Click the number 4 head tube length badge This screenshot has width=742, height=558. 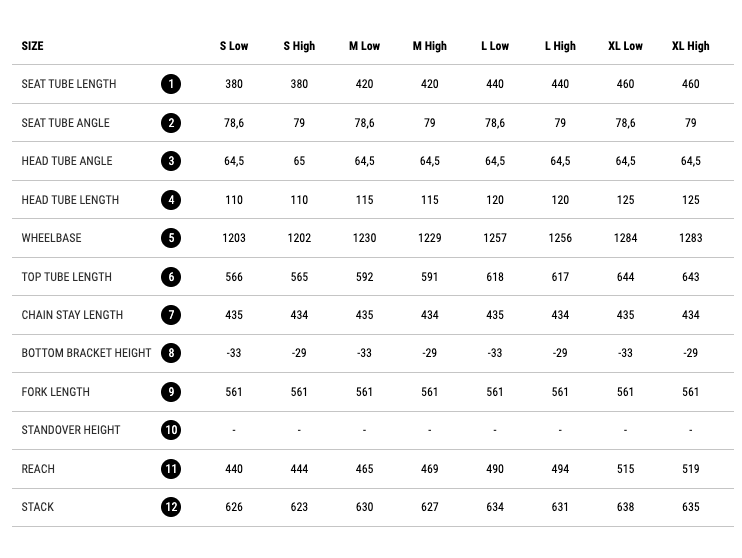pyautogui.click(x=171, y=200)
